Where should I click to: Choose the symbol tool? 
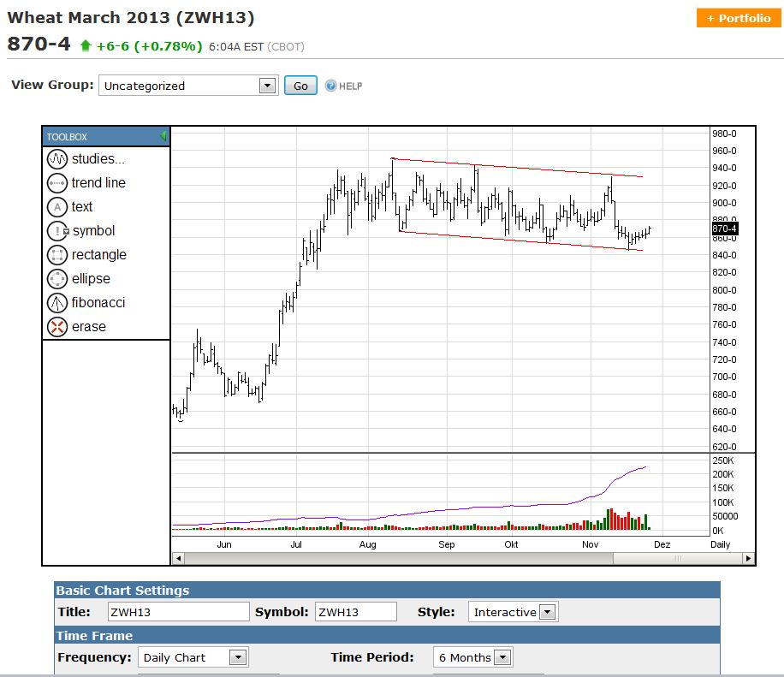point(81,231)
